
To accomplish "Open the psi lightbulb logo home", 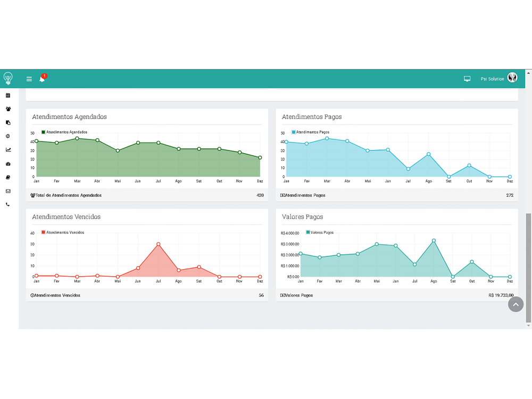I will pyautogui.click(x=8, y=78).
